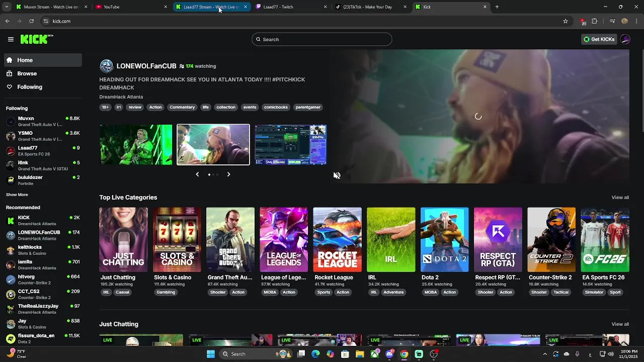Switch to the Muvxn Stream tab
The width and height of the screenshot is (644, 362).
pos(52,7)
